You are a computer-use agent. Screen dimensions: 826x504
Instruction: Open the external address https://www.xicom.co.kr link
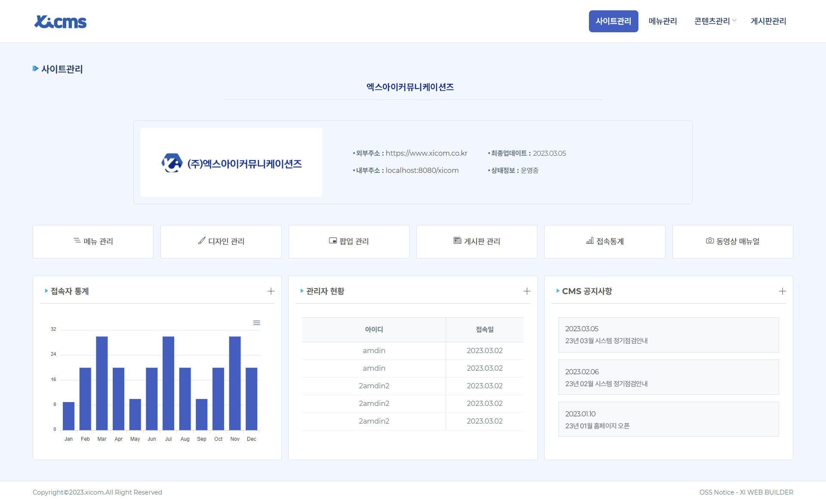426,153
